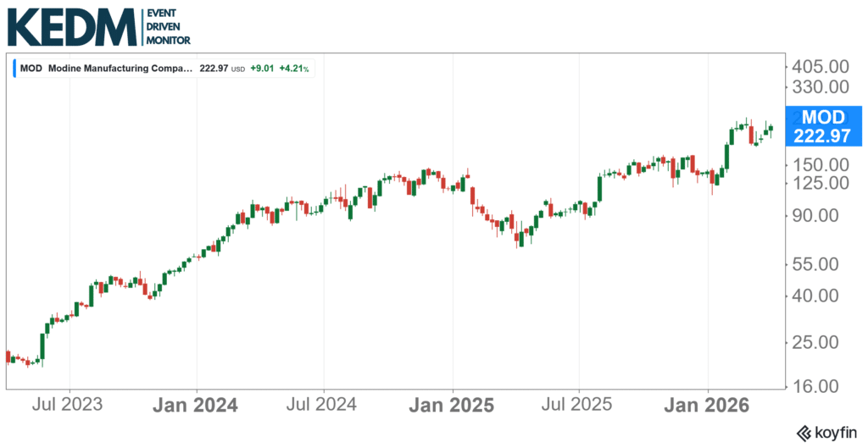Click the Jul 2024 date label
The width and height of the screenshot is (868, 448).
tap(324, 405)
